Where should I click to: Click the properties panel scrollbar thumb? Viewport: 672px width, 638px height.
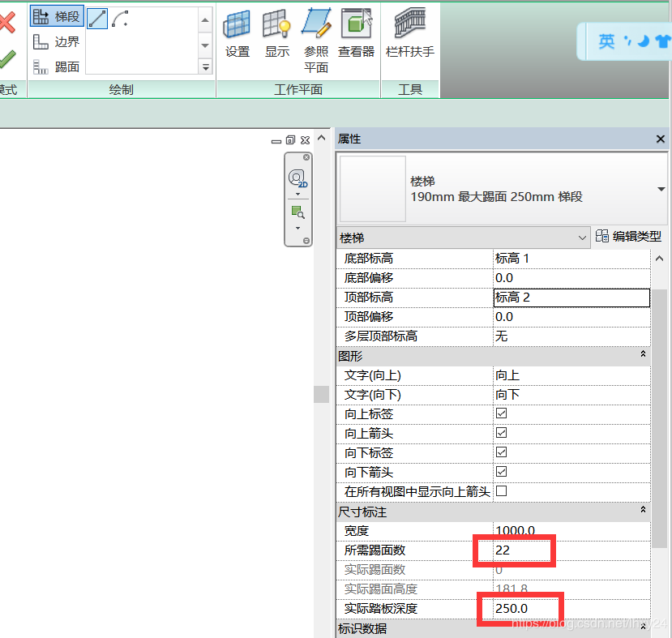(660, 417)
